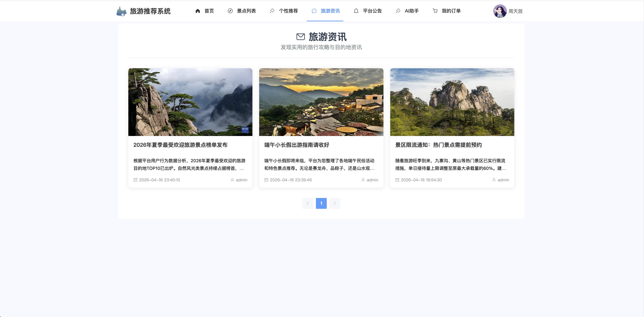Screen dimensions: 644x317
Task: Select the 旅游资讯 tab
Action: [325, 11]
